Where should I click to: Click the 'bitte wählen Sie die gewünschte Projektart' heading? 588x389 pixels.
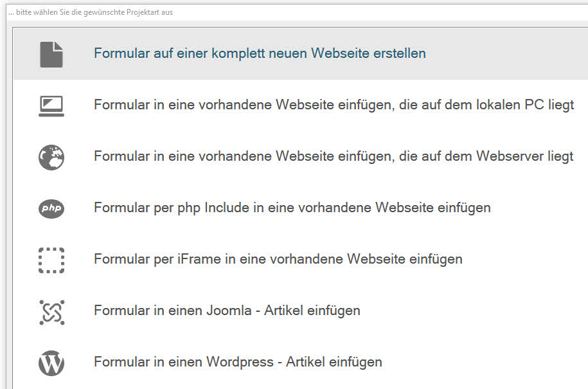tap(91, 12)
